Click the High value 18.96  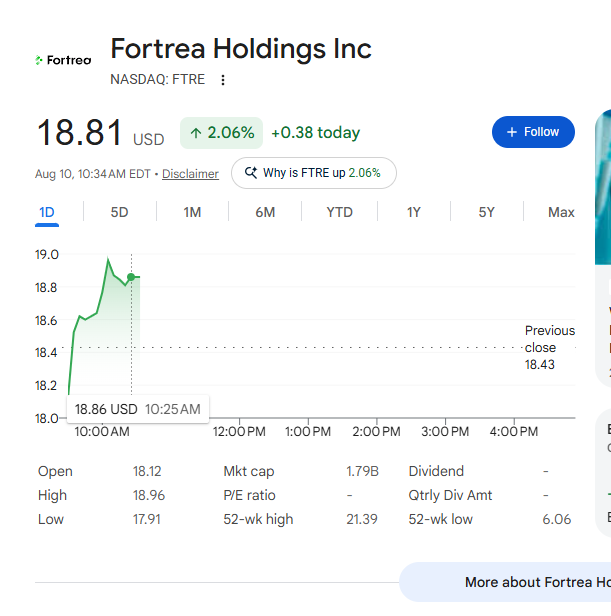coord(149,495)
